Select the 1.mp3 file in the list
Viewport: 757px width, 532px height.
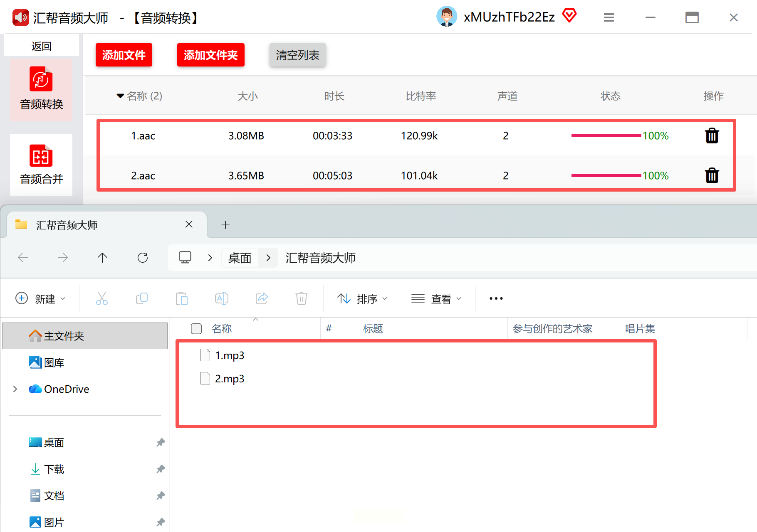click(x=230, y=355)
